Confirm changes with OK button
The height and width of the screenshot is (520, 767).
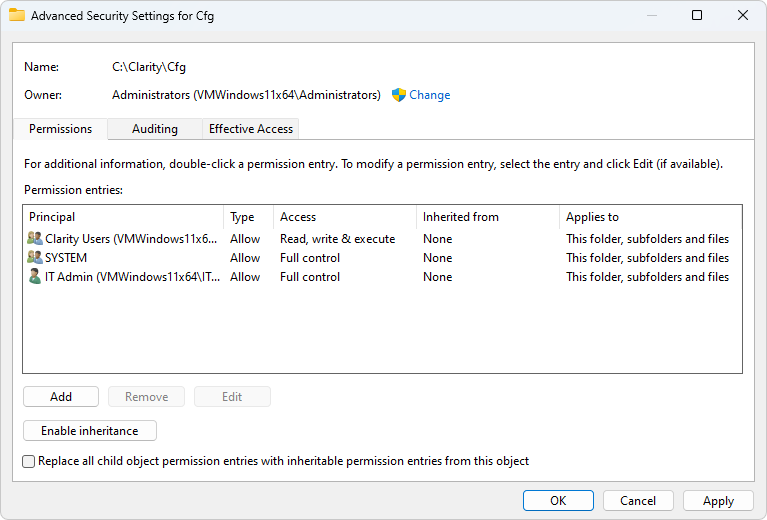(x=558, y=501)
